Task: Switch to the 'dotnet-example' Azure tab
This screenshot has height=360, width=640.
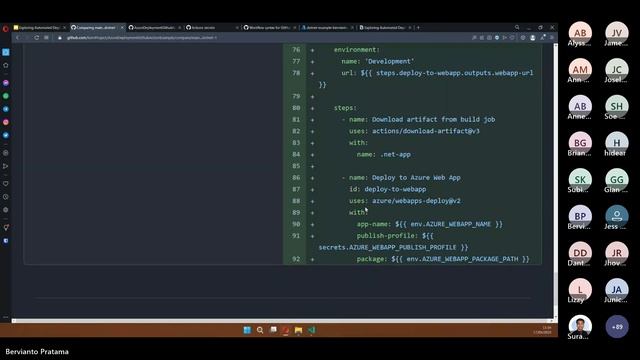Action: [x=326, y=28]
